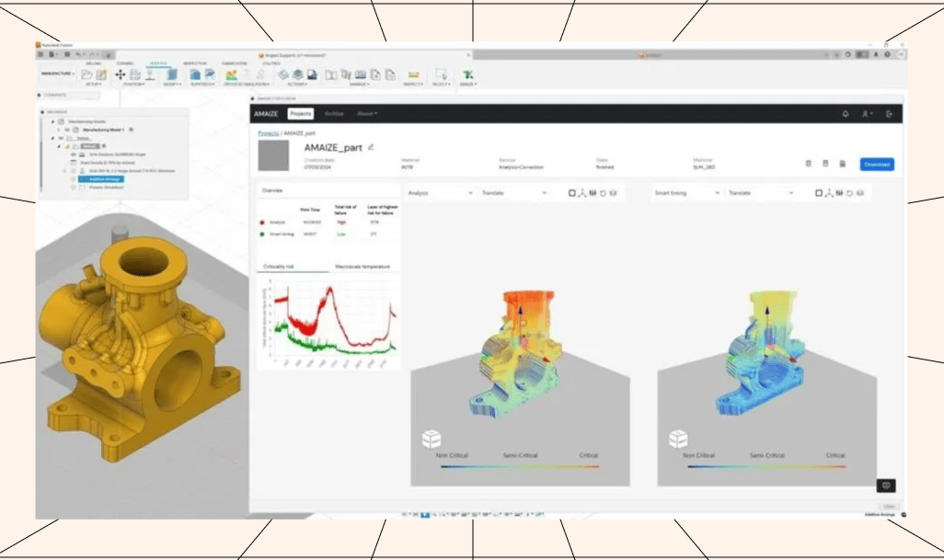This screenshot has height=560, width=944.
Task: Select the Move position tool in toolbar
Action: (x=121, y=74)
